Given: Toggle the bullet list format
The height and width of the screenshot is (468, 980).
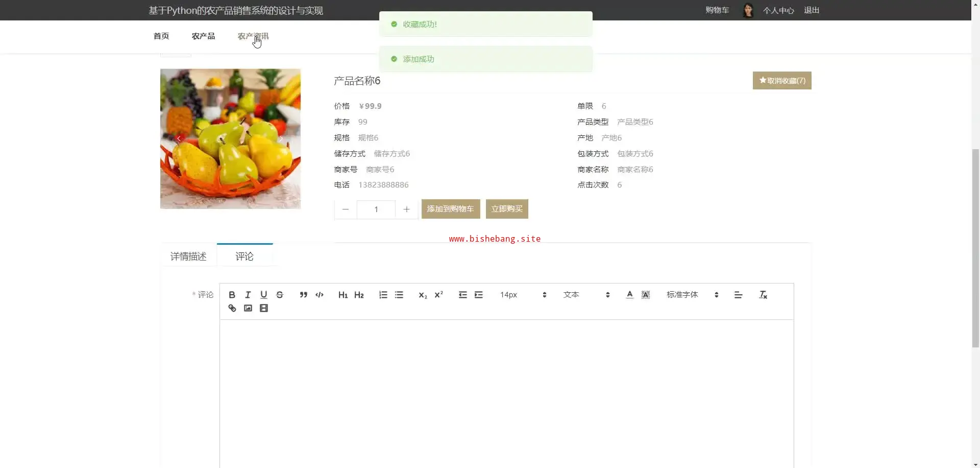Looking at the screenshot, I should click(399, 295).
